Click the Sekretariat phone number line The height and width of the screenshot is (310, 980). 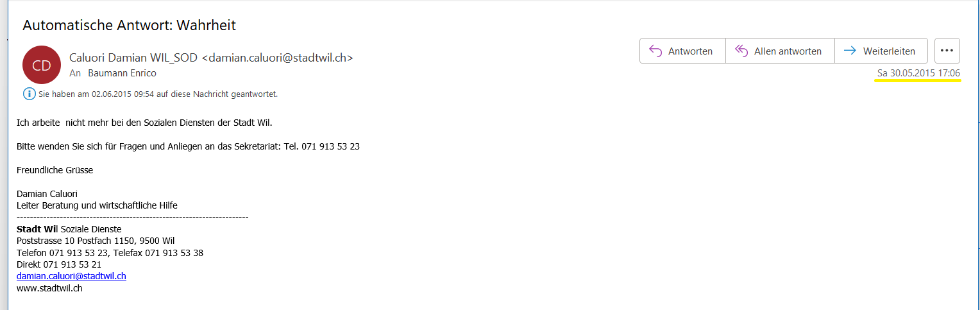click(x=188, y=146)
